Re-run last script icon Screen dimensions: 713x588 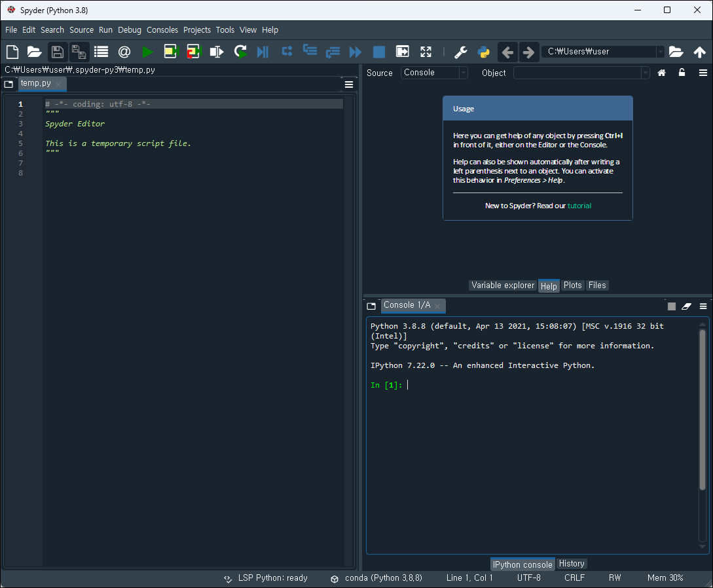240,52
